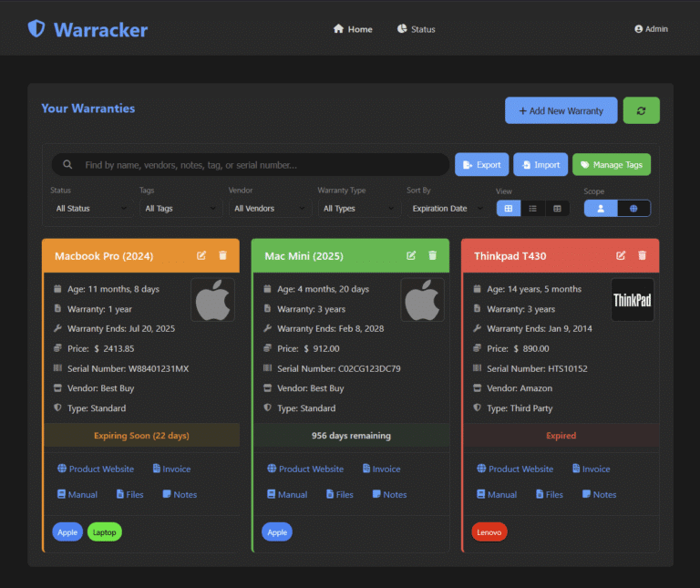Open Notes for Mac Mini (2025)
This screenshot has width=700, height=588.
(390, 494)
